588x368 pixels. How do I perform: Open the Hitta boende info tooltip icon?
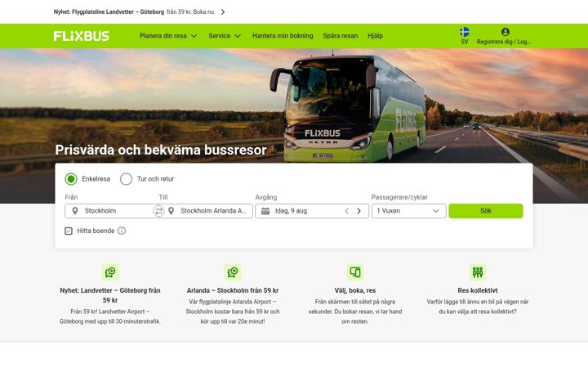(122, 231)
